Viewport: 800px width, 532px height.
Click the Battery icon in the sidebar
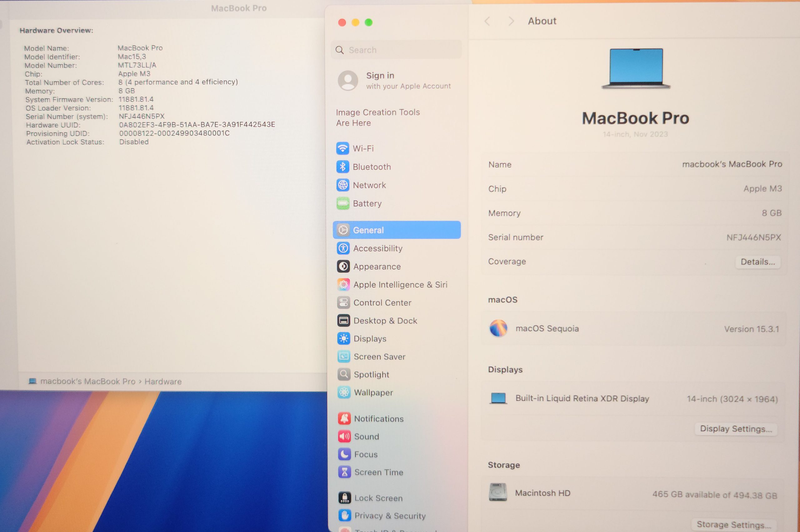click(343, 203)
